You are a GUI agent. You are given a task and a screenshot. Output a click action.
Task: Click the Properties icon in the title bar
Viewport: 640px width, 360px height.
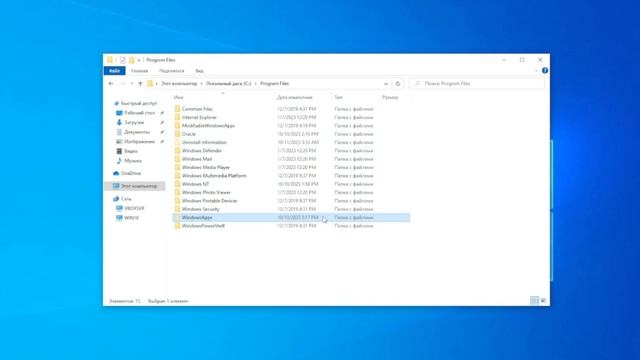[x=122, y=60]
